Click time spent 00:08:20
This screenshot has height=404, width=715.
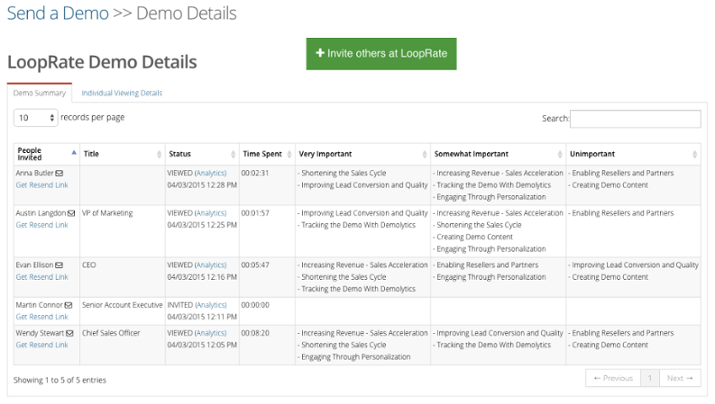(x=255, y=333)
